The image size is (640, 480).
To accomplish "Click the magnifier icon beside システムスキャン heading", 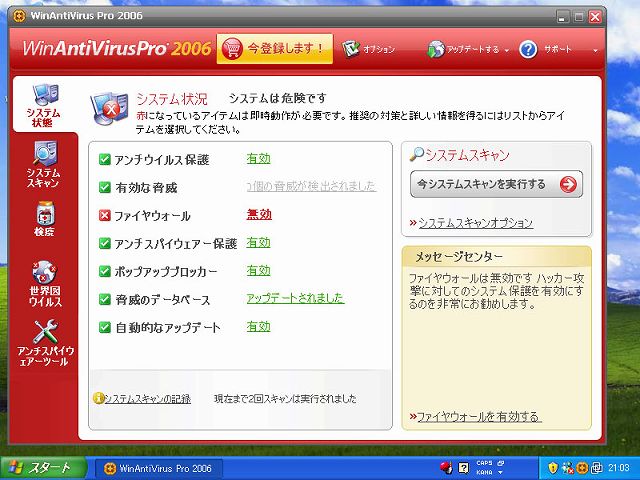I will (417, 154).
